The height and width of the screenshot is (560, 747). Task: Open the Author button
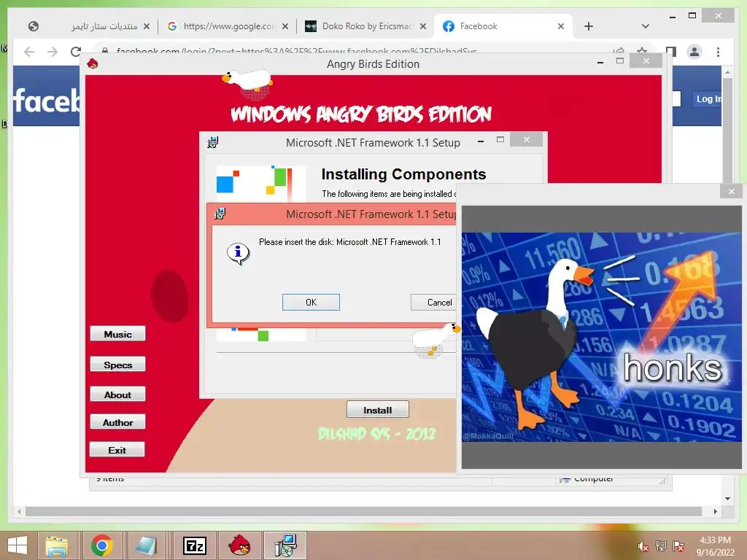[117, 422]
